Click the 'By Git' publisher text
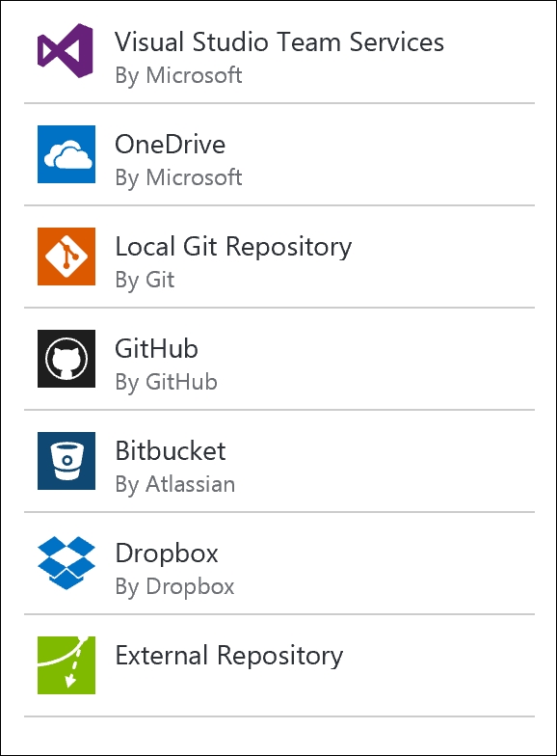 [145, 281]
